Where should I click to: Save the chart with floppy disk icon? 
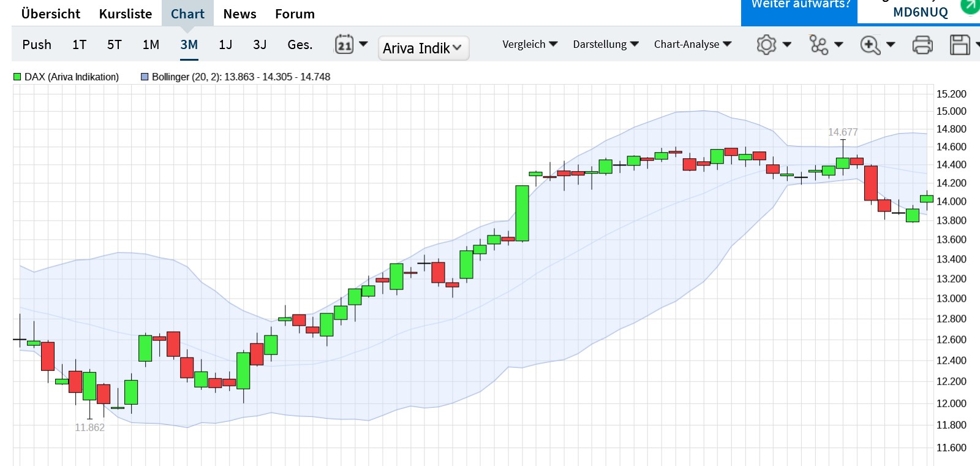[x=960, y=44]
